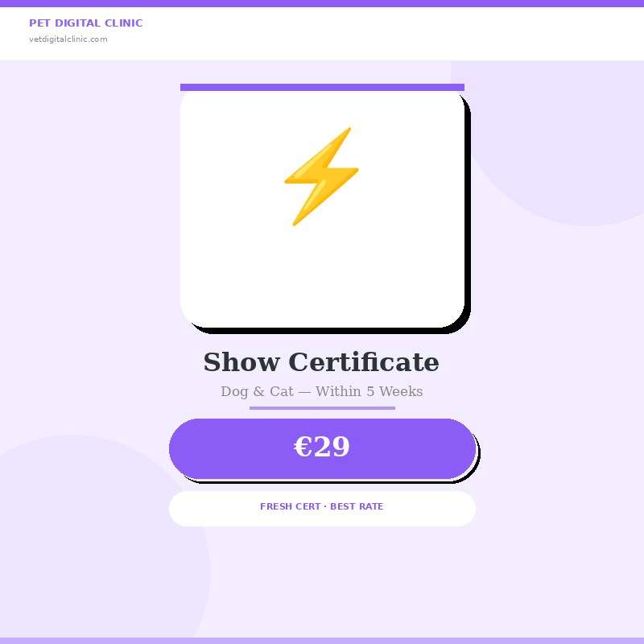Viewport: 644px width, 644px height.
Task: Open the vetdigitalclinic.com link
Action: coord(68,39)
